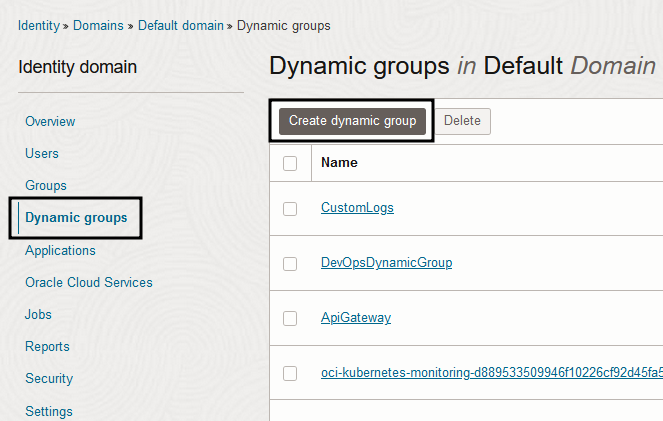Screen dimensions: 663x421
Task: Select Groups in the sidebar menu
Action: [x=46, y=186]
